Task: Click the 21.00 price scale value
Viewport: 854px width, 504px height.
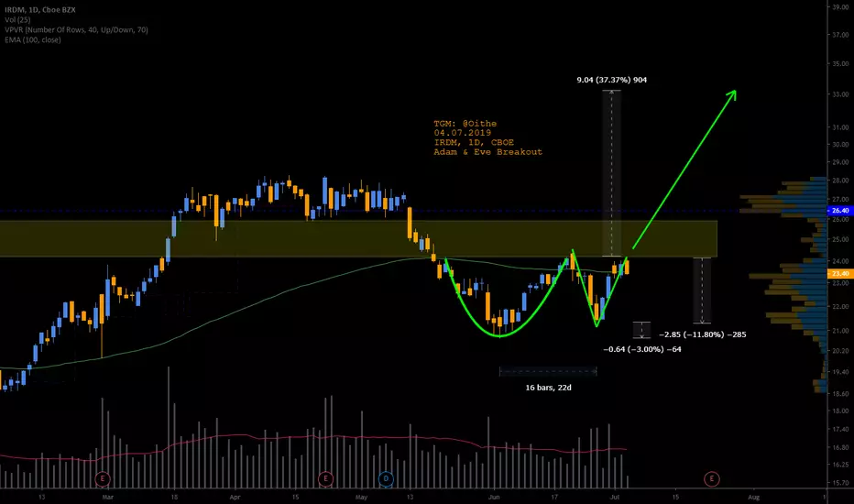Action: tap(840, 331)
